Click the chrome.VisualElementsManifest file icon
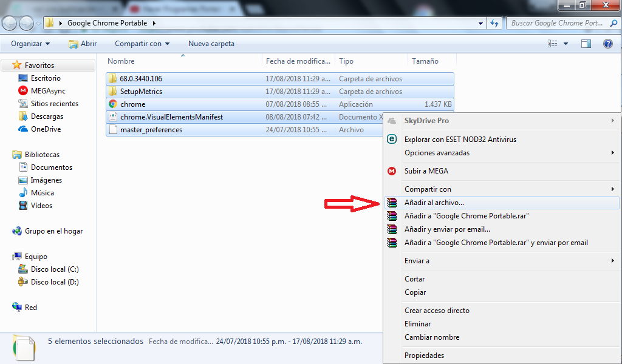The image size is (622, 364). point(113,117)
